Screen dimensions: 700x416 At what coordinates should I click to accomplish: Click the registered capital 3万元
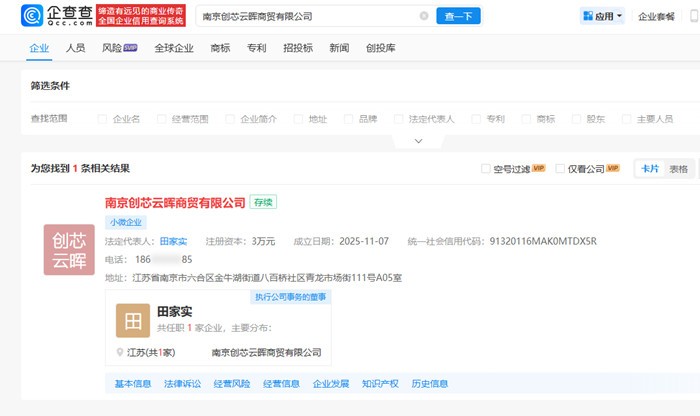263,241
